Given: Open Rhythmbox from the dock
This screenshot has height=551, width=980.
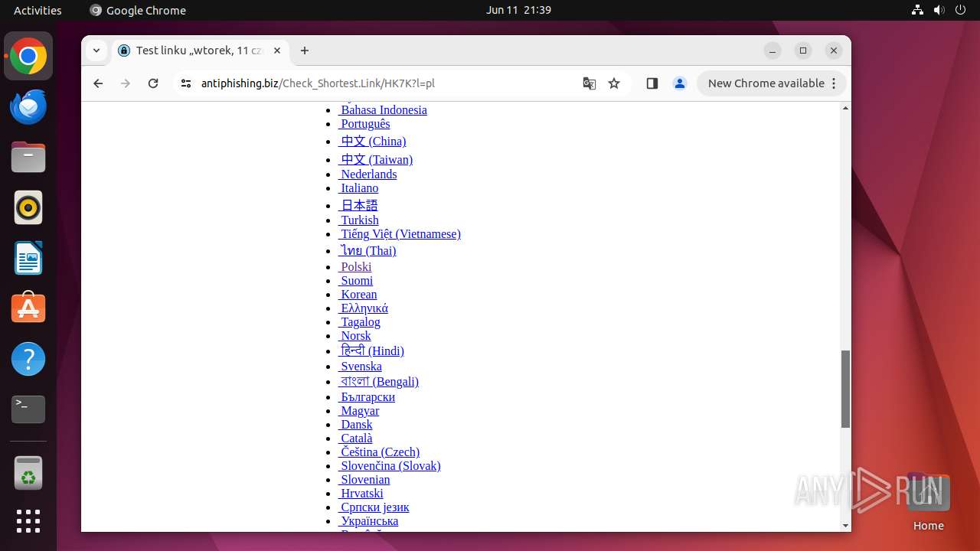Looking at the screenshot, I should click(x=28, y=208).
